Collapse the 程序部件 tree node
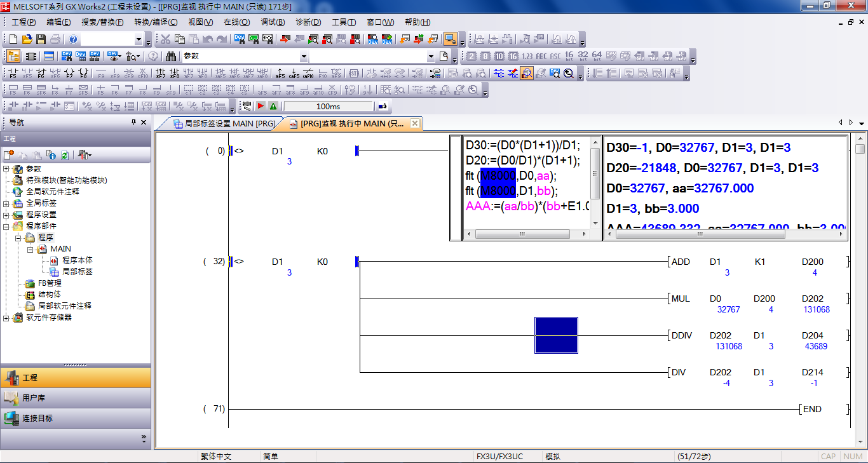This screenshot has width=868, height=463. pyautogui.click(x=6, y=226)
